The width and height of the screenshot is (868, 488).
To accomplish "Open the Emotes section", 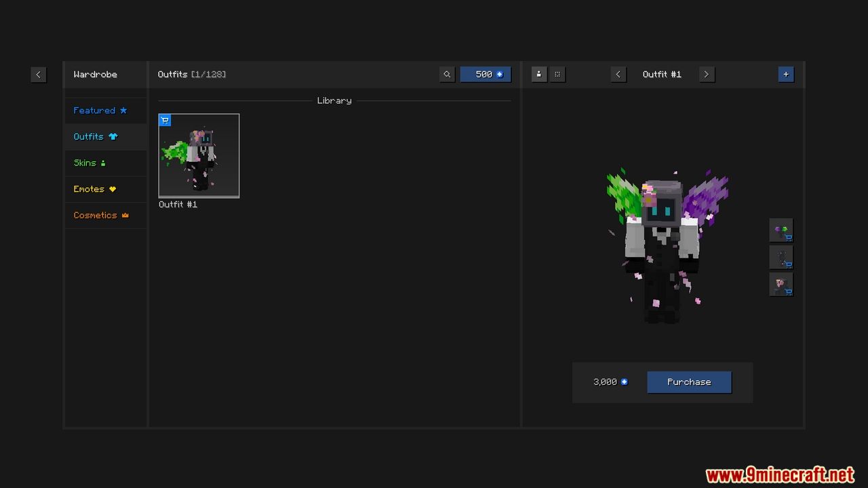I will [106, 189].
